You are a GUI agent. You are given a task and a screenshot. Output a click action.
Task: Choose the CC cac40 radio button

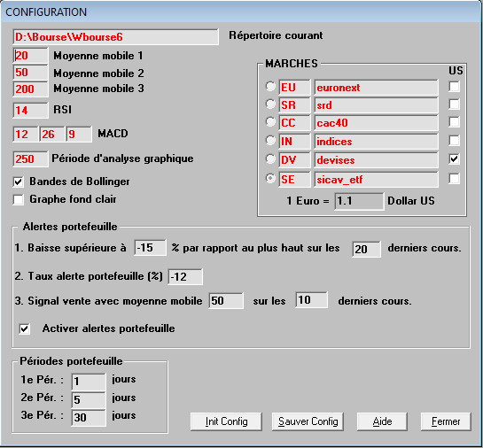pyautogui.click(x=270, y=122)
